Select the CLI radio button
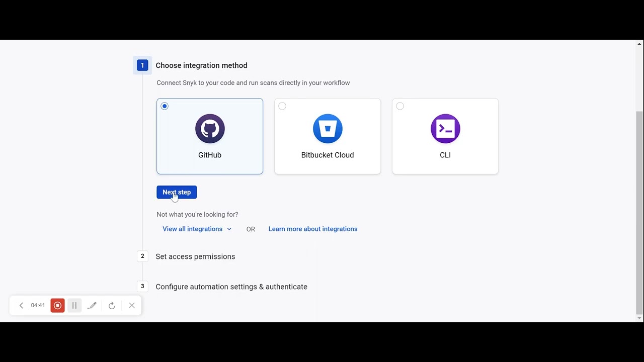 [x=400, y=106]
